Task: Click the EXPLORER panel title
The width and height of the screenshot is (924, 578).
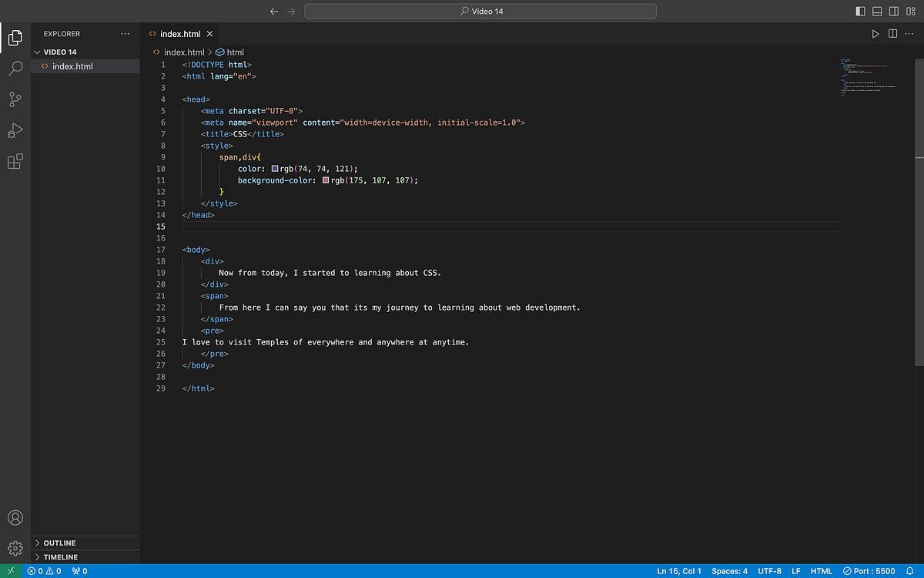Action: [62, 34]
